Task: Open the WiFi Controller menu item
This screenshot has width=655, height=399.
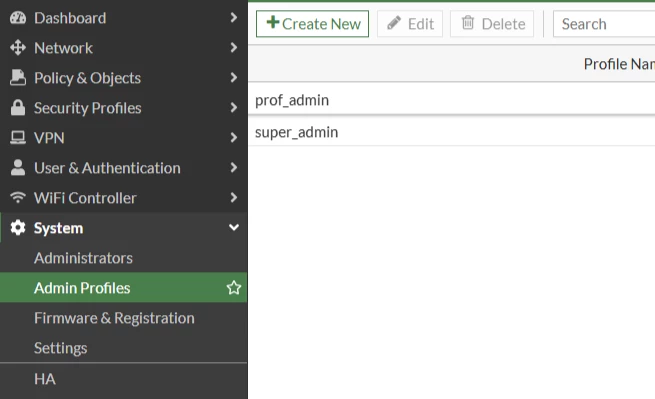Action: pyautogui.click(x=124, y=198)
